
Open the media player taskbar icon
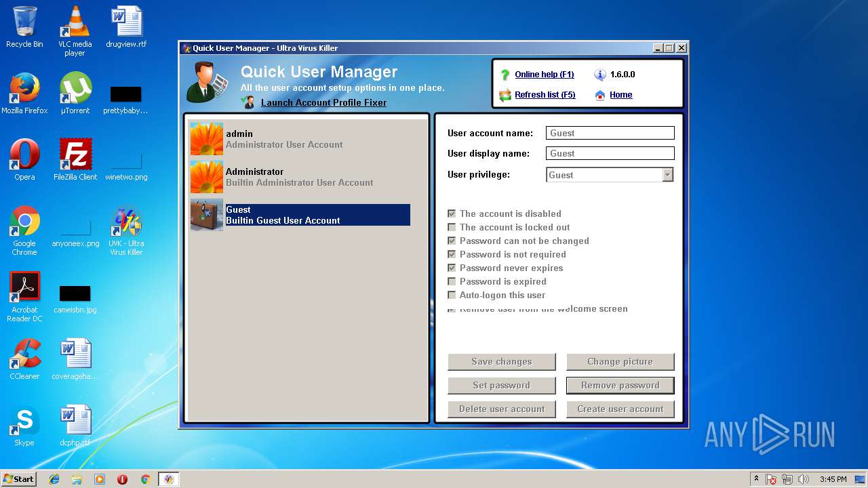(100, 479)
